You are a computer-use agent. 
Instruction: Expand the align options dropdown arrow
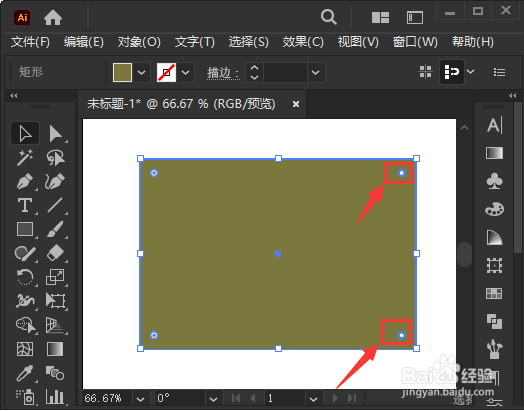point(471,72)
